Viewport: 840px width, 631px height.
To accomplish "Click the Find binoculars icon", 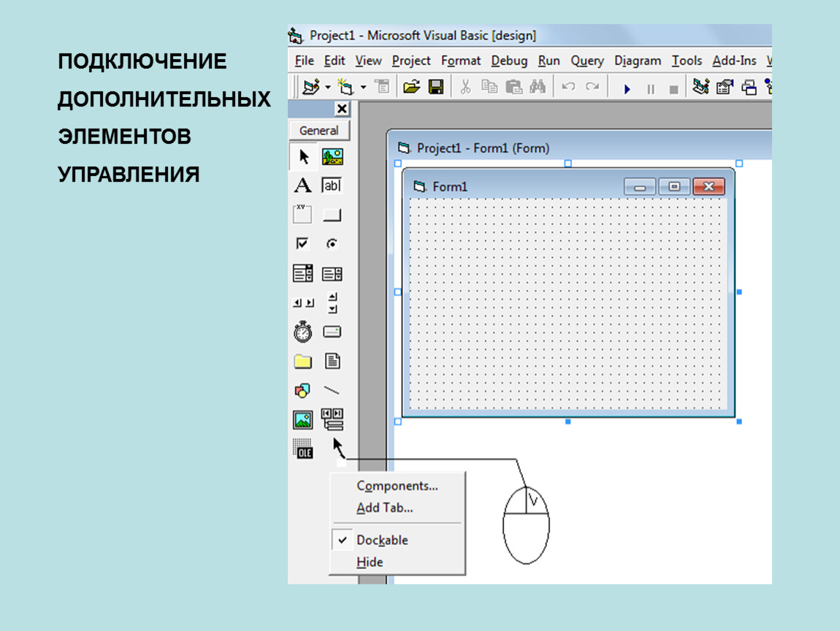I will (538, 87).
